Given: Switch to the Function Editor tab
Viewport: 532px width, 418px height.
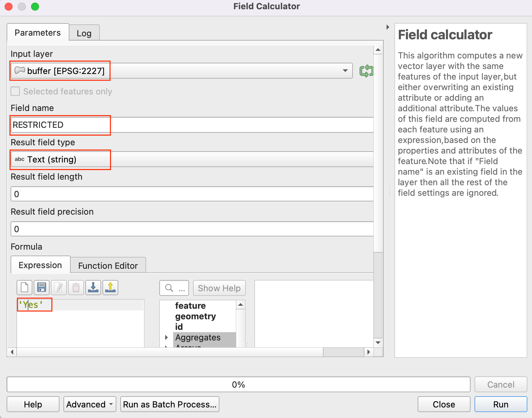Looking at the screenshot, I should 108,266.
